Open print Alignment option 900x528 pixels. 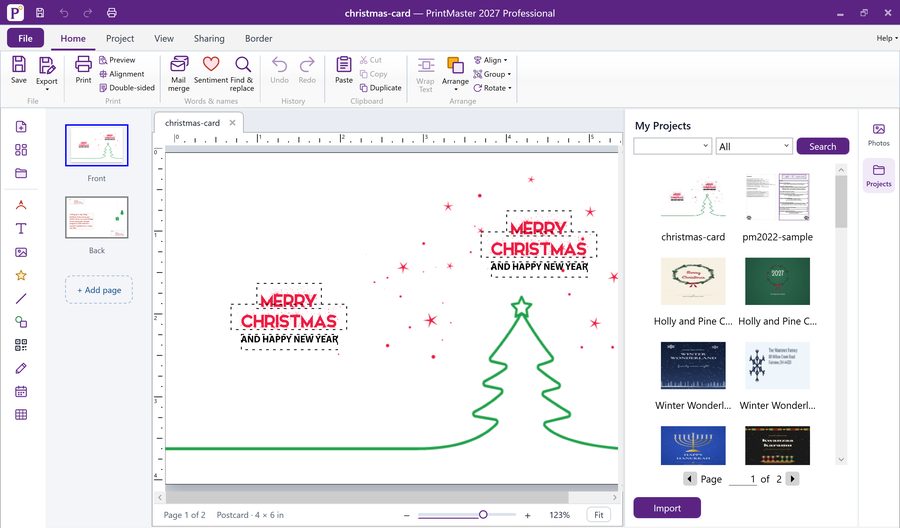point(122,74)
